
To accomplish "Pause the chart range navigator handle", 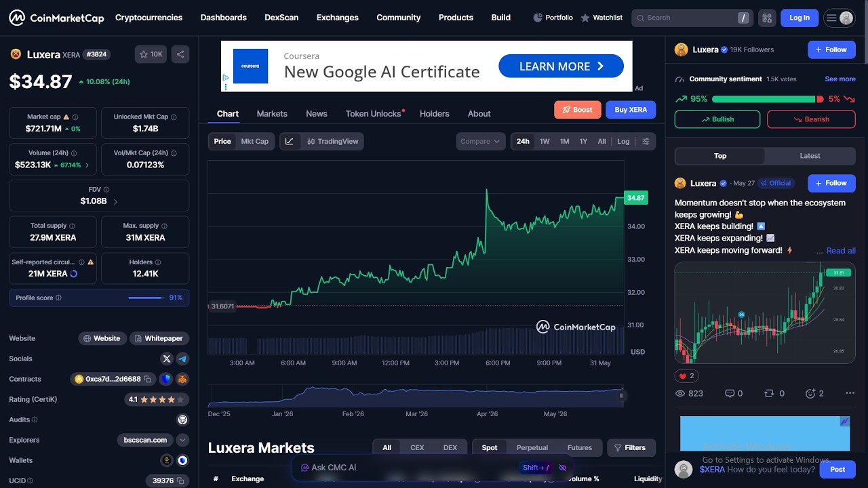I will tap(621, 396).
